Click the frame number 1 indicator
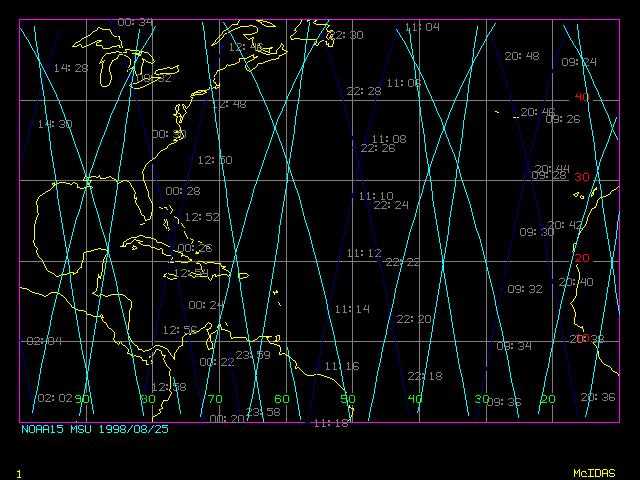The height and width of the screenshot is (480, 640). [19, 474]
